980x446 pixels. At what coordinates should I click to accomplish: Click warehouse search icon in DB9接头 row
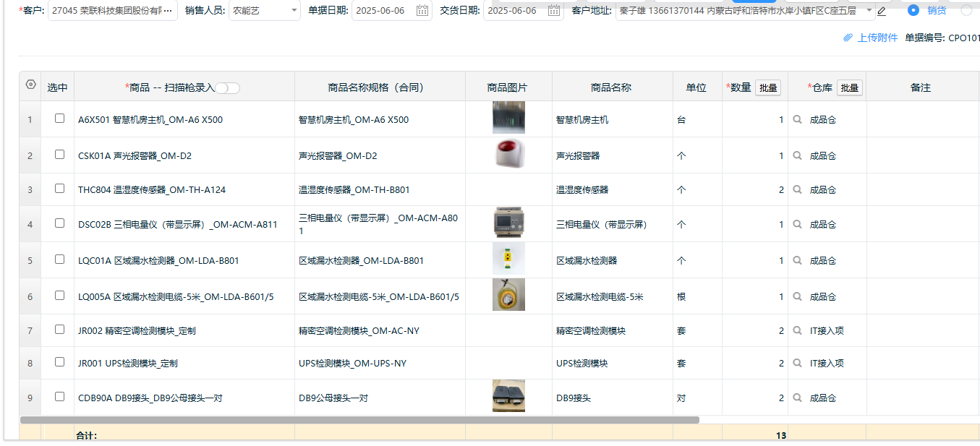tap(798, 398)
